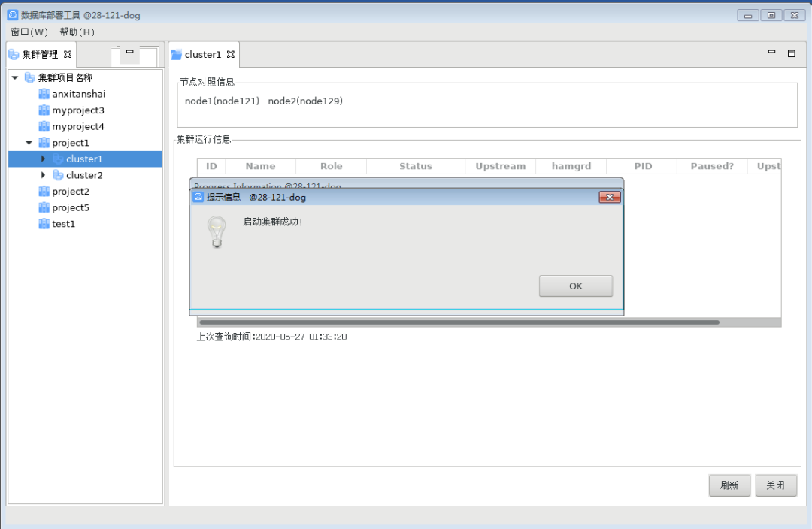Image resolution: width=812 pixels, height=529 pixels.
Task: Click the Name column header
Action: coord(260,166)
